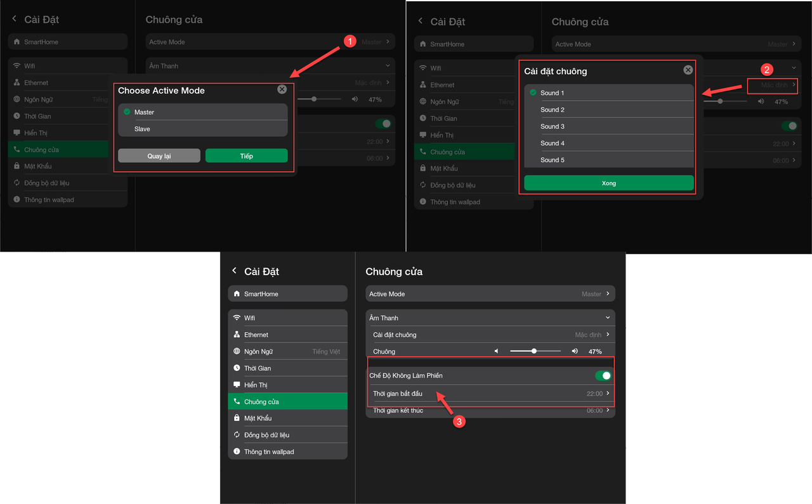Confirm ringtone with the Xong button

pyautogui.click(x=608, y=183)
